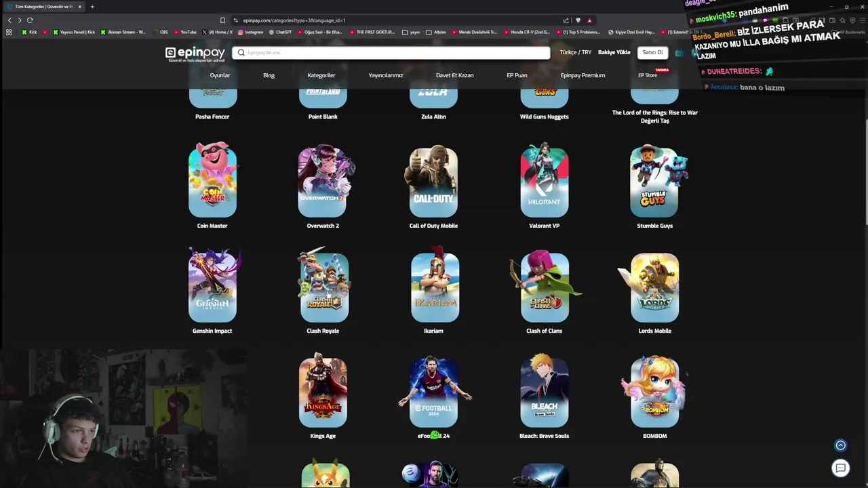Jump to top with the arrow button
This screenshot has height=488, width=868.
pyautogui.click(x=840, y=445)
